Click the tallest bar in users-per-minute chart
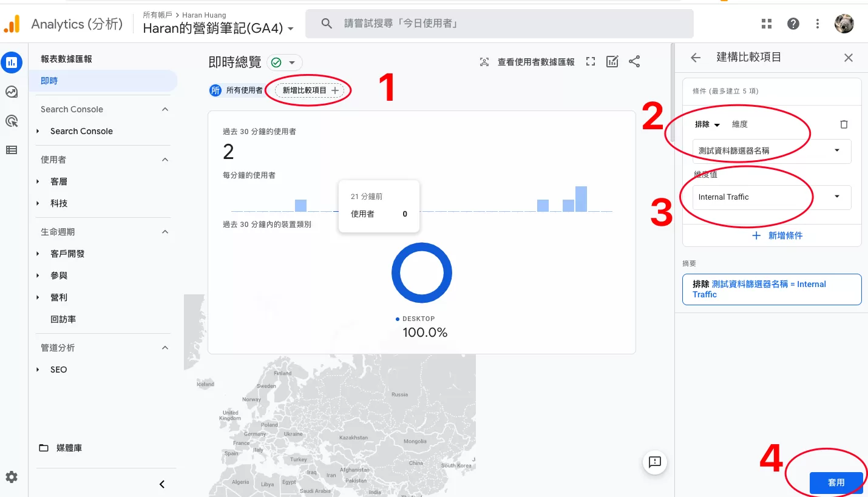Screen dimensions: 868x497 pyautogui.click(x=581, y=199)
